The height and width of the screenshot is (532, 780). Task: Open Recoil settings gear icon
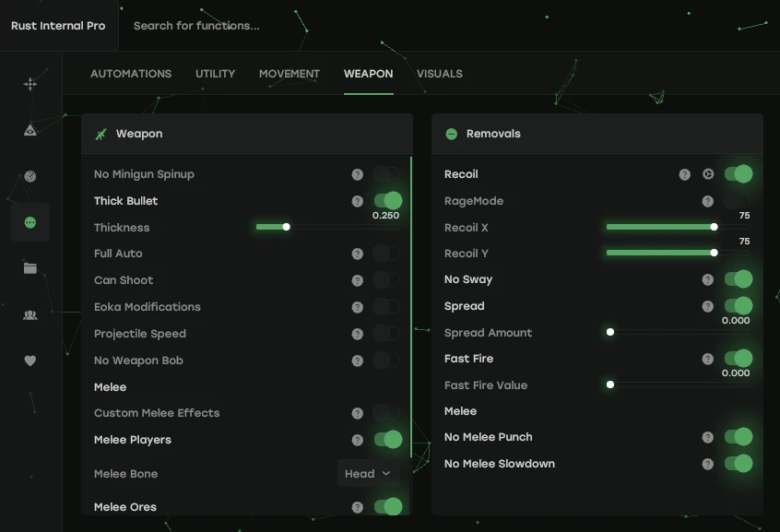point(708,173)
